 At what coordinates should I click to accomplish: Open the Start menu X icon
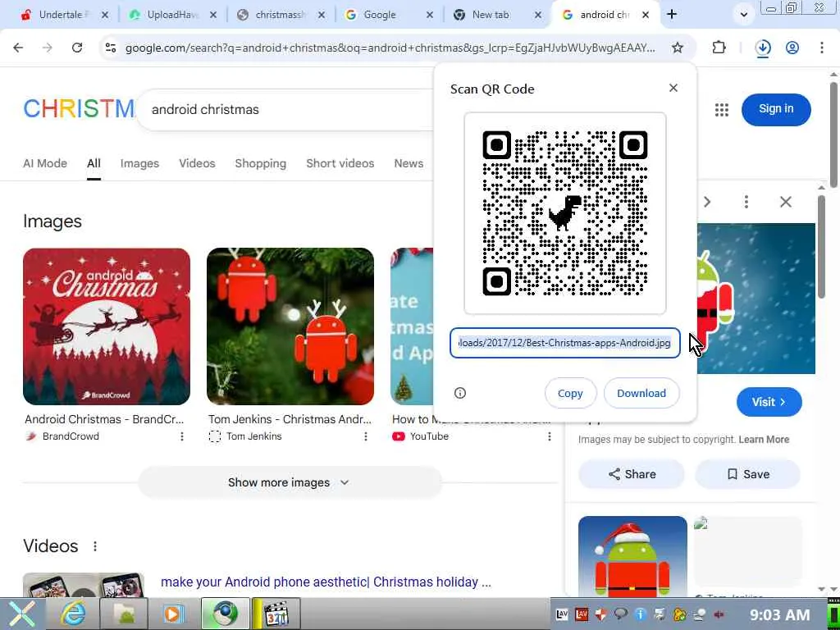pos(21,614)
